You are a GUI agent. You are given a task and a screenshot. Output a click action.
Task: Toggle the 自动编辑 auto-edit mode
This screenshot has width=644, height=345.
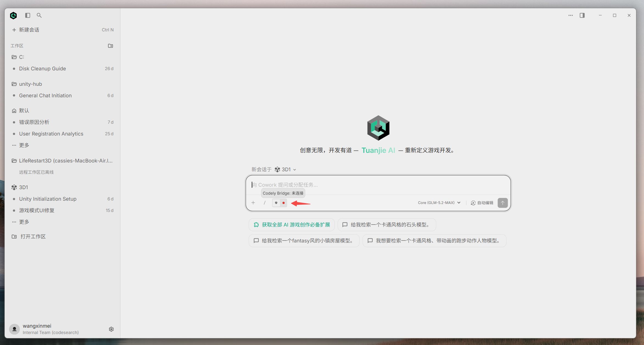coord(482,203)
